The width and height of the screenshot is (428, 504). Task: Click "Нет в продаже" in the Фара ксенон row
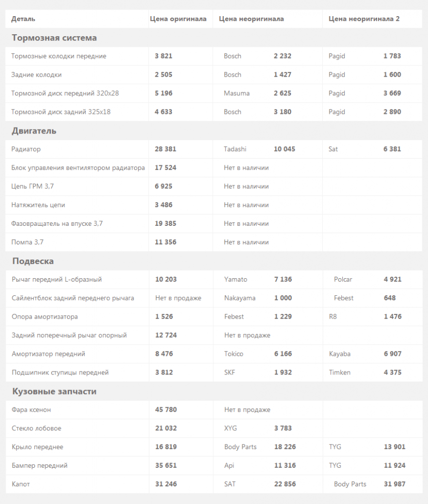247,410
